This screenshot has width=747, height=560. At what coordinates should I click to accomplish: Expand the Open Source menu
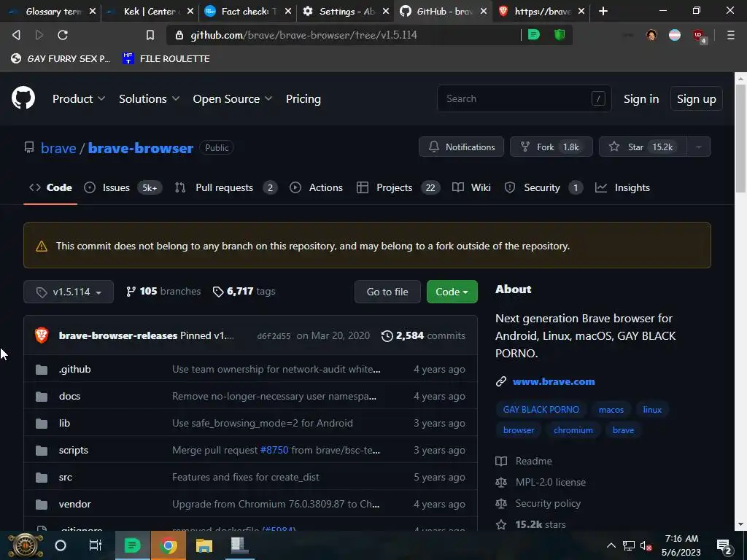233,99
